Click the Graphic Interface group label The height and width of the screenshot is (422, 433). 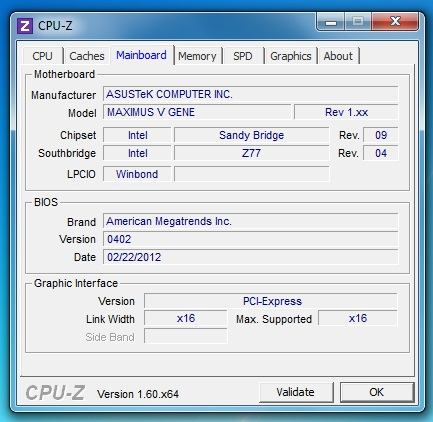tap(76, 283)
